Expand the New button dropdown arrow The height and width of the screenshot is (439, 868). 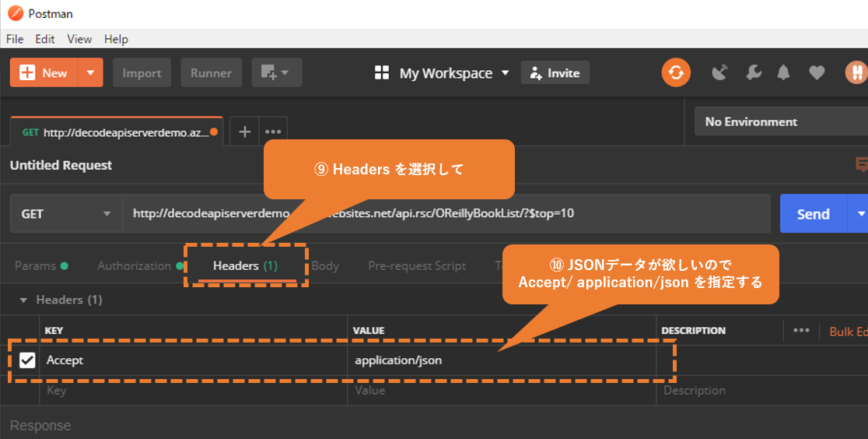91,72
